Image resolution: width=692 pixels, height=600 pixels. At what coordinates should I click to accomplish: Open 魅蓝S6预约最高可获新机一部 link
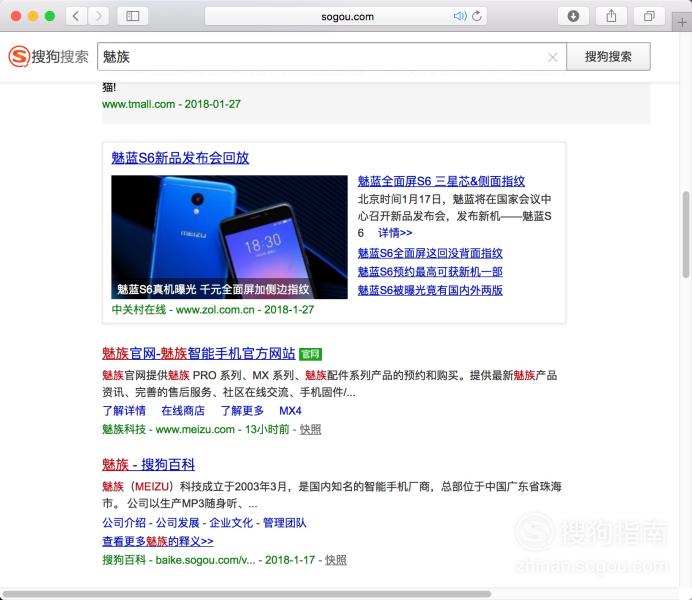[x=430, y=272]
